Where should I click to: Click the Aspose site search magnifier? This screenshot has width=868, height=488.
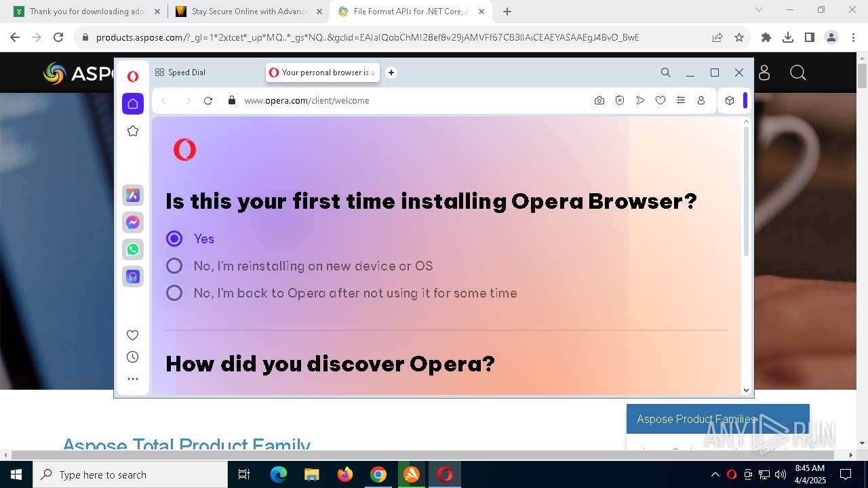(x=798, y=73)
